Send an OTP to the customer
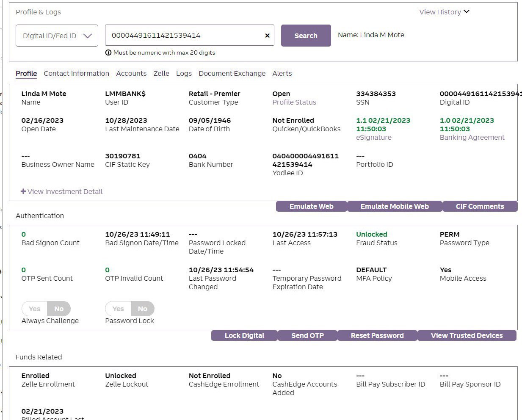This screenshot has height=420, width=522. pyautogui.click(x=307, y=335)
